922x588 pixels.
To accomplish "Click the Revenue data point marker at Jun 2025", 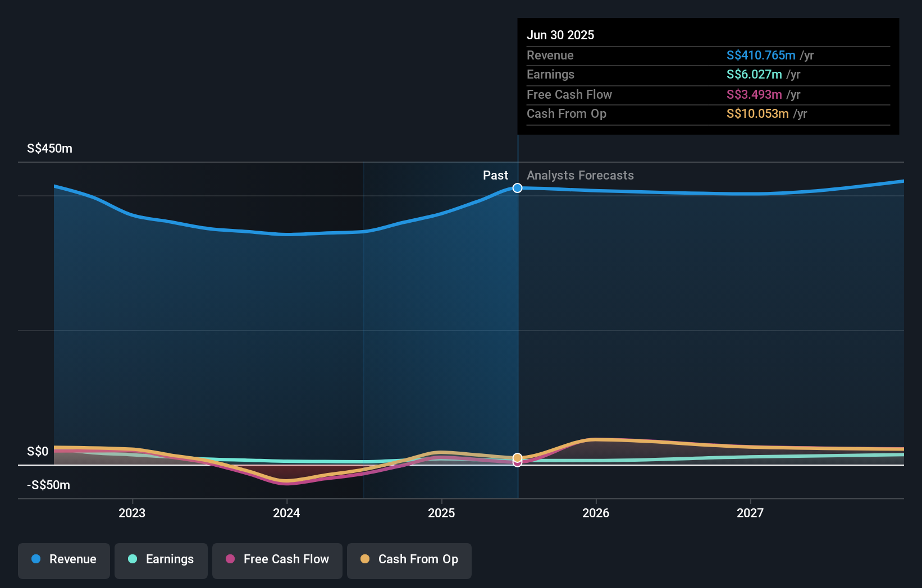I will pyautogui.click(x=517, y=188).
